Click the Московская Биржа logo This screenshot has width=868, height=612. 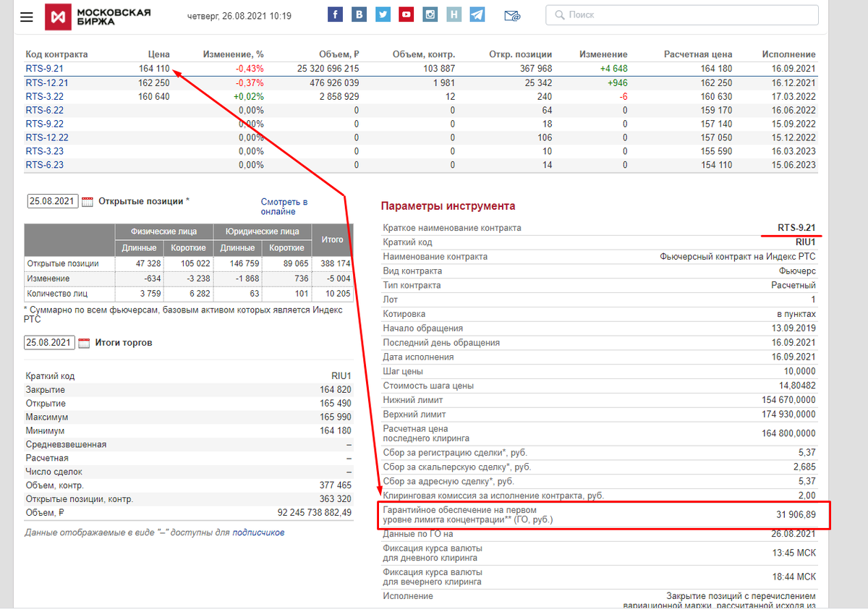pos(98,17)
